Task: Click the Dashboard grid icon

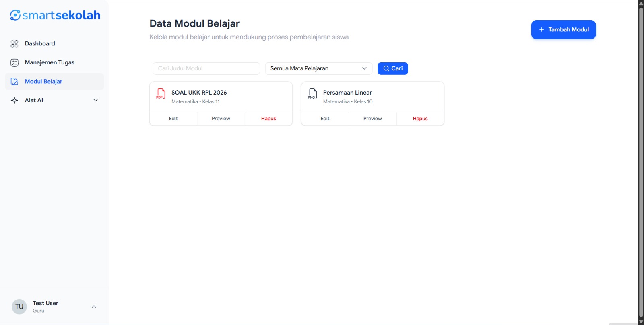Action: (x=14, y=44)
